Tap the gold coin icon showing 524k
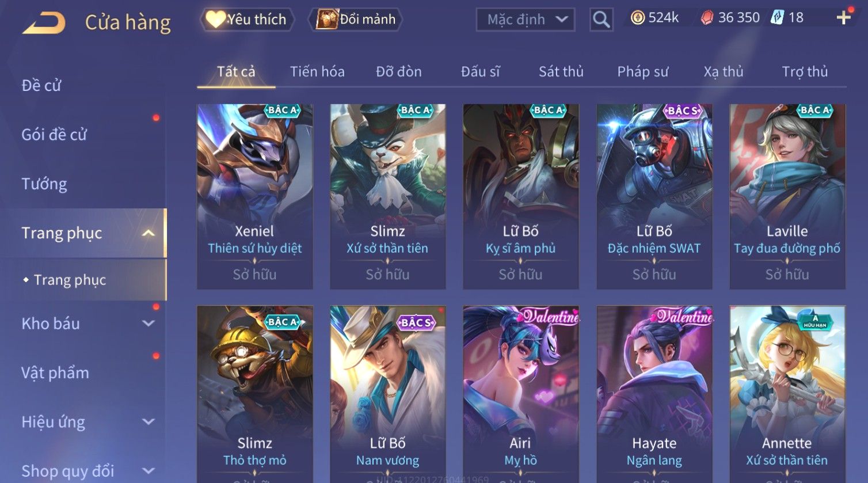The width and height of the screenshot is (868, 483). [x=637, y=18]
